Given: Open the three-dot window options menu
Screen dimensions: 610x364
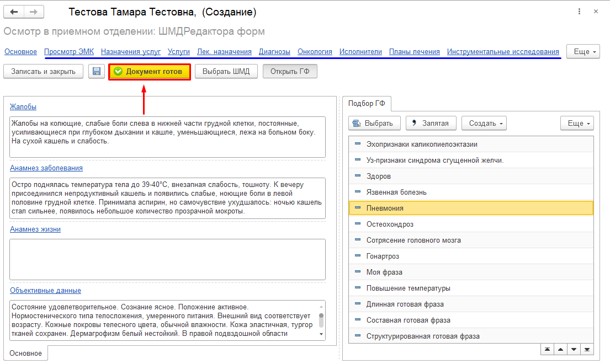Looking at the screenshot, I should click(579, 12).
